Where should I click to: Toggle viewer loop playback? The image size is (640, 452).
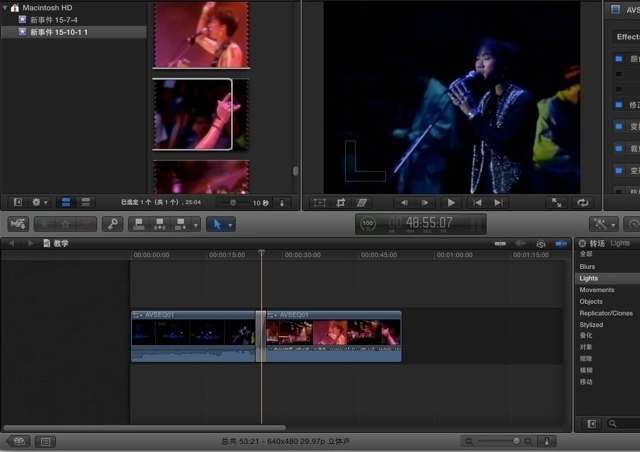click(x=583, y=202)
